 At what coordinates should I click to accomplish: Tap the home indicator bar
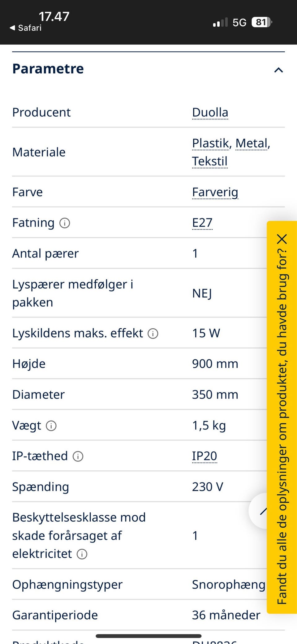click(x=148, y=636)
